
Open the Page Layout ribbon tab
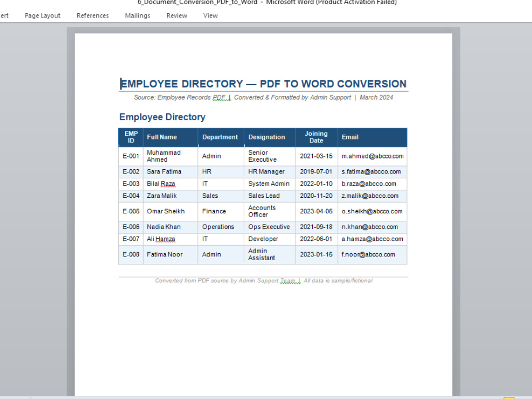coord(43,15)
